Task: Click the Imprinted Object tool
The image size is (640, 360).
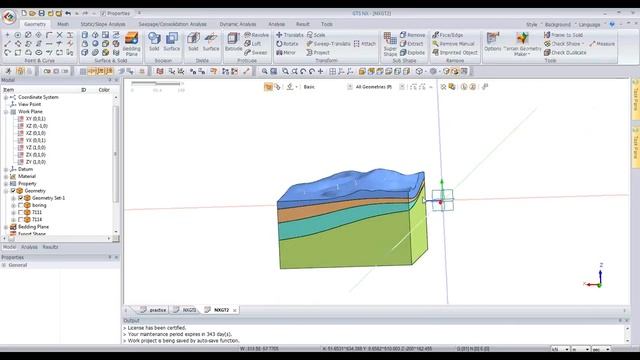Action: (x=455, y=53)
